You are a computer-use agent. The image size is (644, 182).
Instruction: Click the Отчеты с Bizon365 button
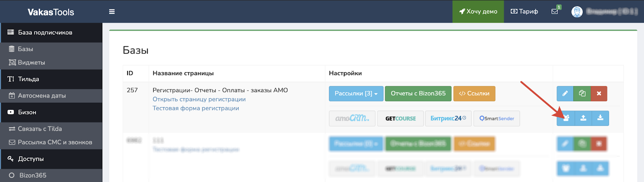point(418,93)
